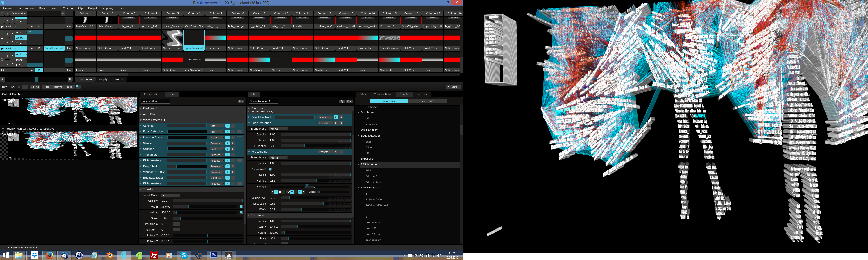Click the clip search magnifier icon
Viewport: 868px width, 260px height.
coord(342,101)
